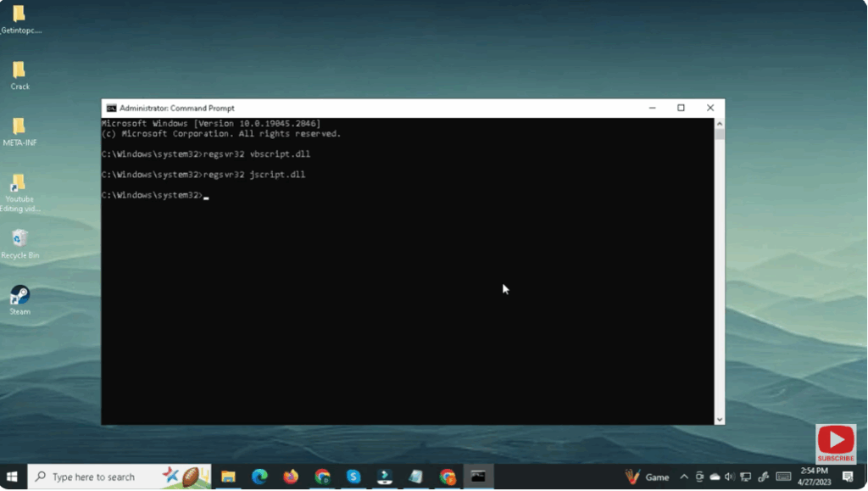This screenshot has width=868, height=491.
Task: Open the Start menu
Action: pos(11,477)
